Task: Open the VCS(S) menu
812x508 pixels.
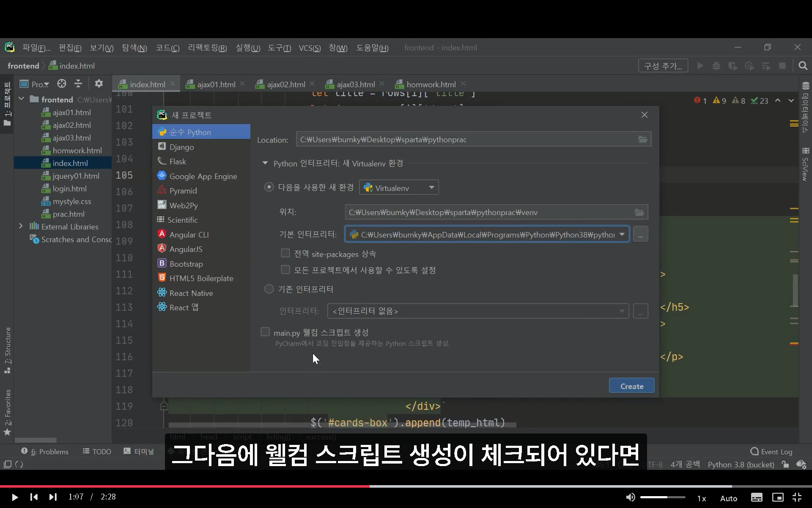Action: tap(310, 48)
